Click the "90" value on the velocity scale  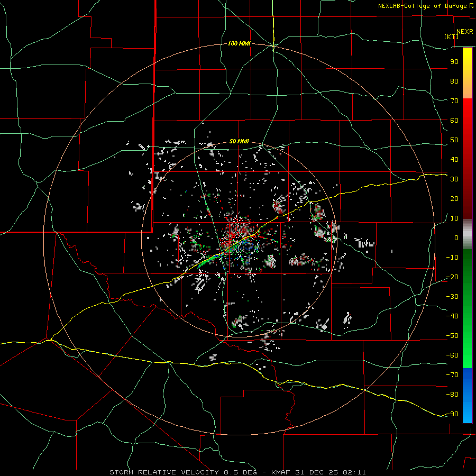(454, 62)
